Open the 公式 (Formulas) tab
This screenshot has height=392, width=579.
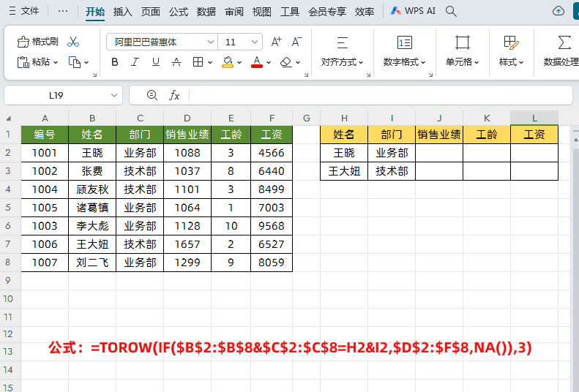click(x=179, y=12)
